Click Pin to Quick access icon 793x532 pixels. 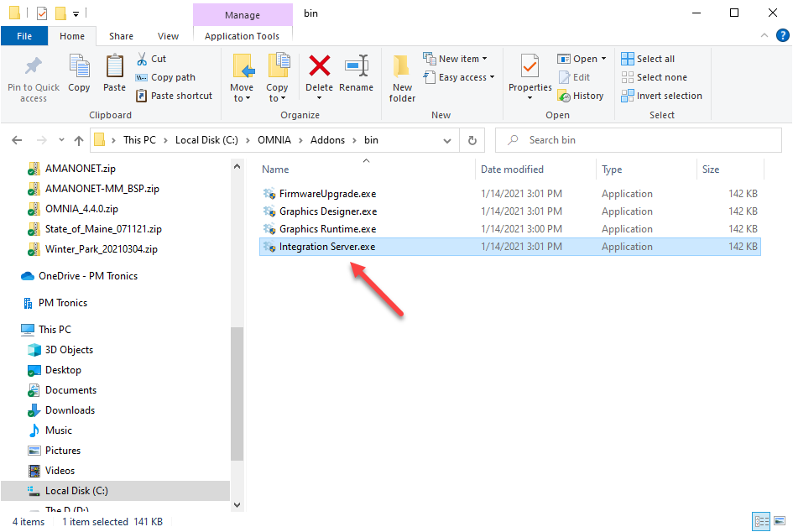pyautogui.click(x=34, y=66)
